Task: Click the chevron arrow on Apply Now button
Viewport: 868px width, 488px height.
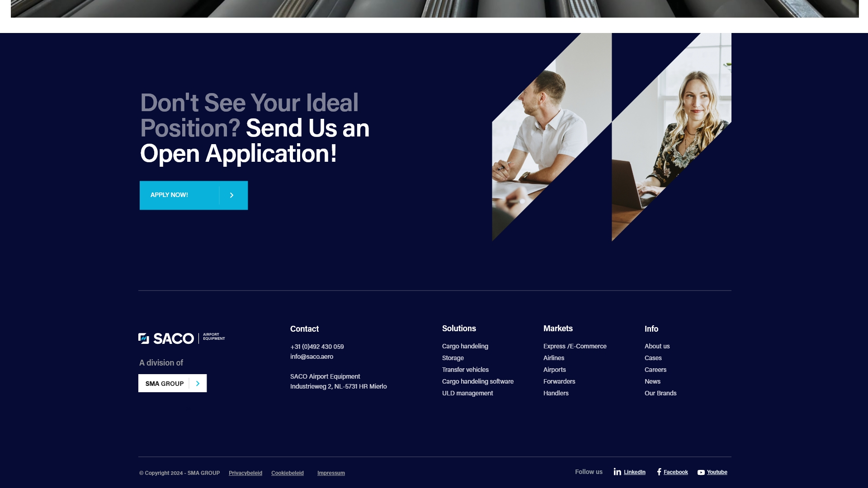Action: [232, 195]
